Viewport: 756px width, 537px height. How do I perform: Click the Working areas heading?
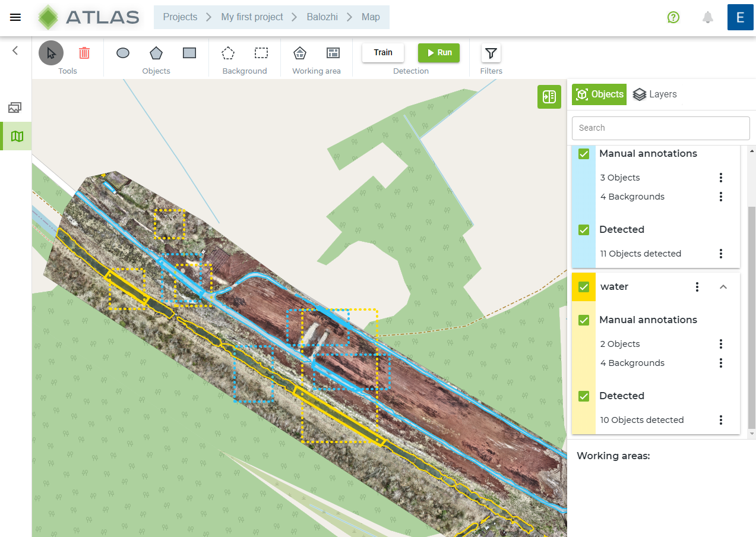(613, 456)
